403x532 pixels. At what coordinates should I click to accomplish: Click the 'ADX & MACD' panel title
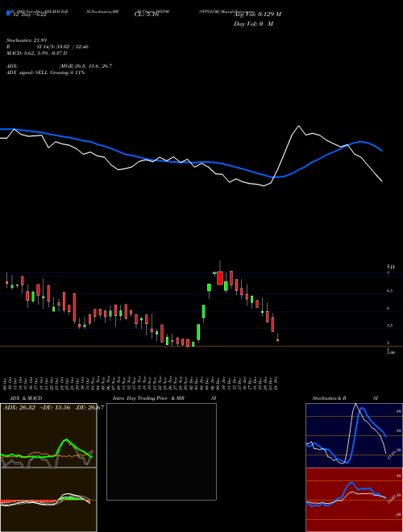[26, 398]
